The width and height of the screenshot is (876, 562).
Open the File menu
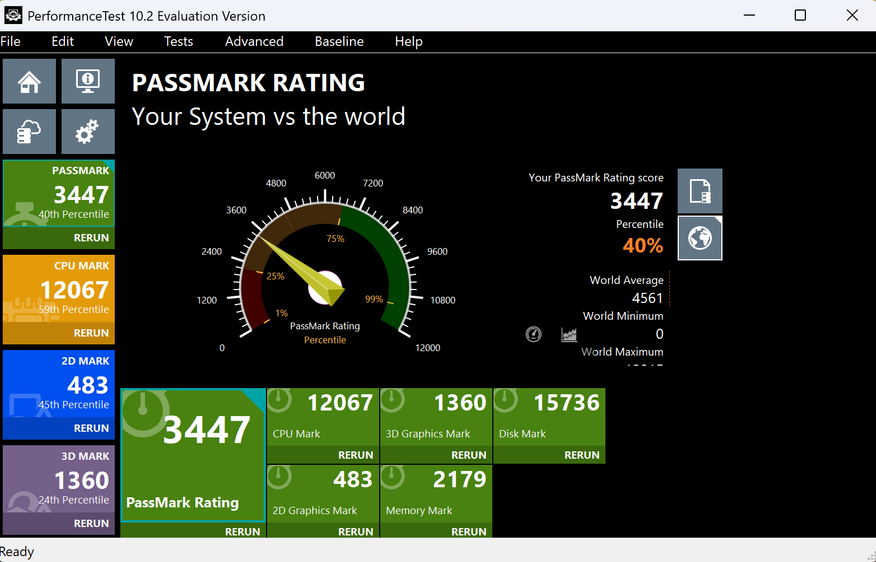[11, 41]
